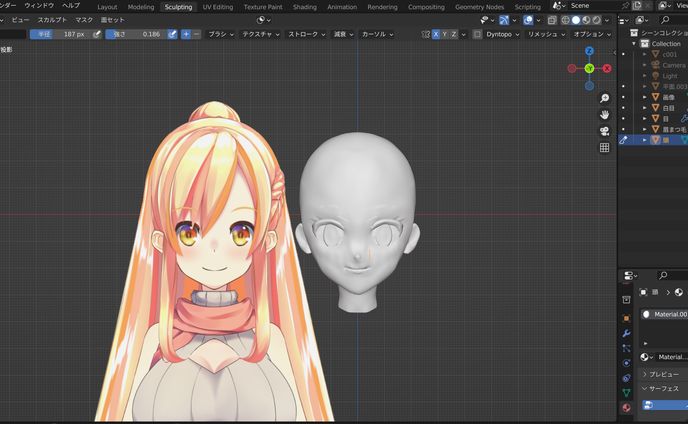The image size is (688, 424).
Task: Toggle camera view with the camera icon
Action: pos(605,131)
